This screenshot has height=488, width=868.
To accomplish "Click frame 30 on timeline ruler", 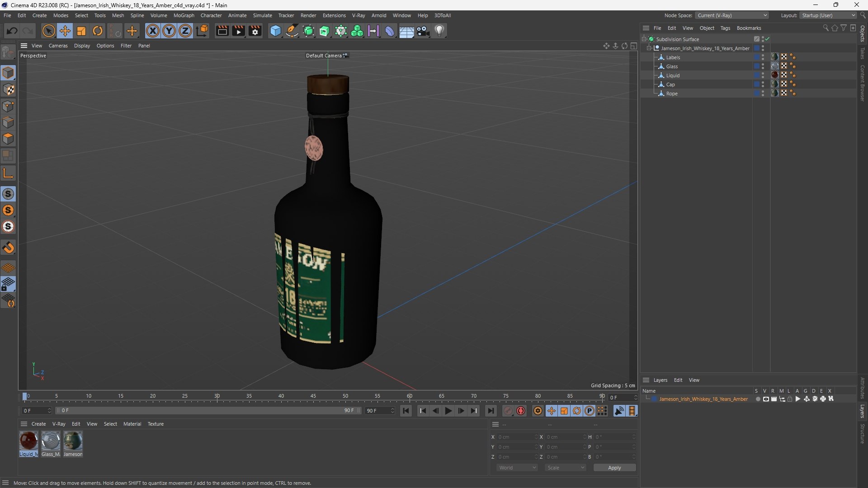I will 217,396.
